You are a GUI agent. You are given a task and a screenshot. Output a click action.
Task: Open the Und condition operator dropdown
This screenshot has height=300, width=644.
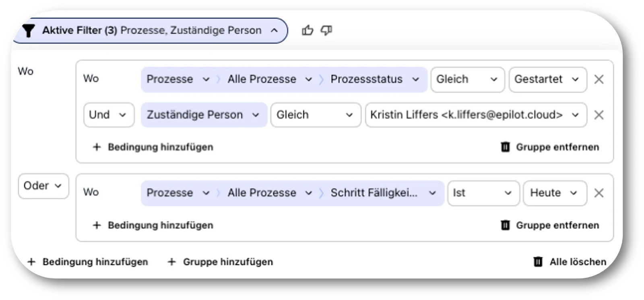pyautogui.click(x=109, y=115)
